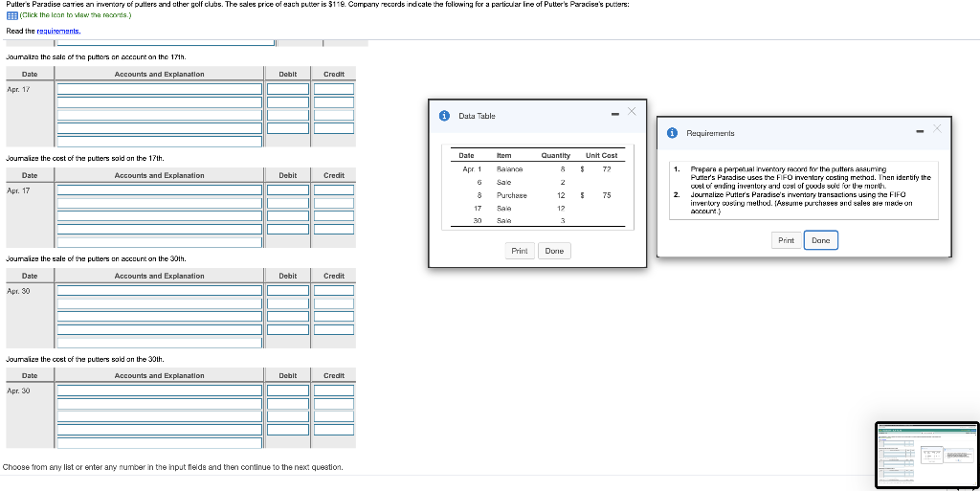The image size is (980, 491).
Task: Open the records data table icon
Action: pos(11,15)
